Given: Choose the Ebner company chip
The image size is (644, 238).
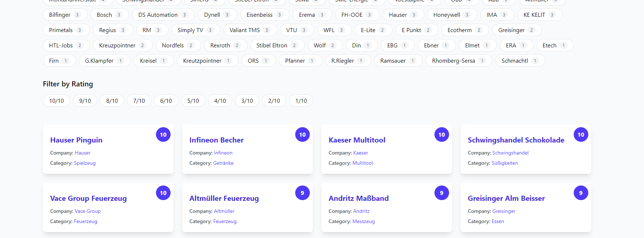Looking at the screenshot, I should [437, 46].
